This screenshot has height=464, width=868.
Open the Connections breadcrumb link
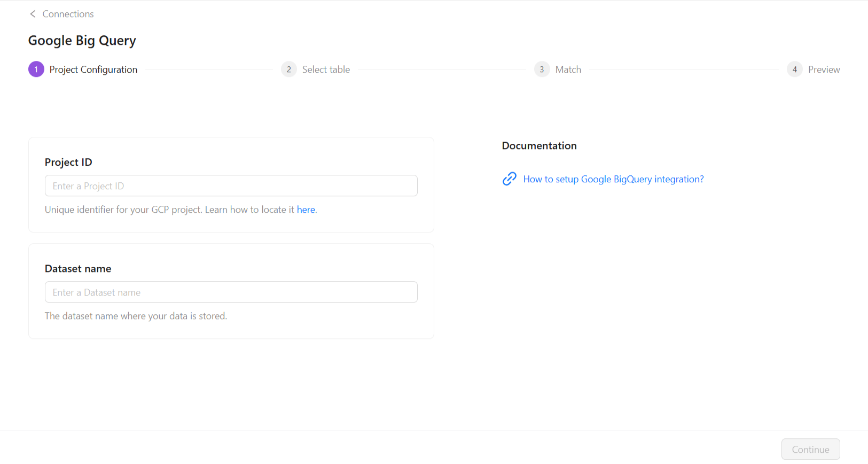[68, 14]
